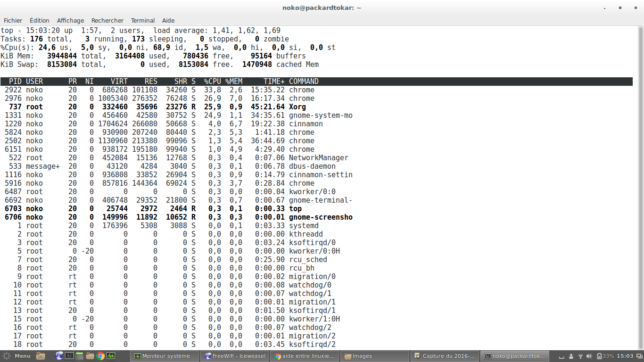The width and height of the screenshot is (644, 362).
Task: Click the USER column header
Action: tap(34, 82)
